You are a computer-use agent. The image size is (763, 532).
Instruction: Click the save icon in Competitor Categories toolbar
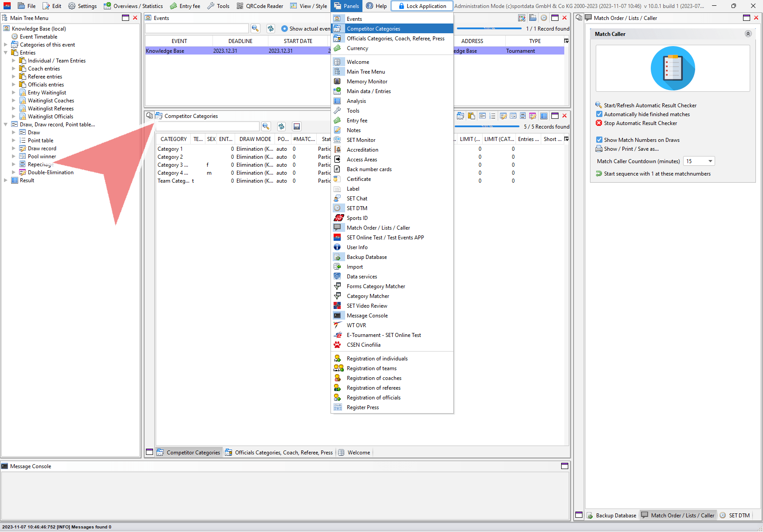(297, 126)
